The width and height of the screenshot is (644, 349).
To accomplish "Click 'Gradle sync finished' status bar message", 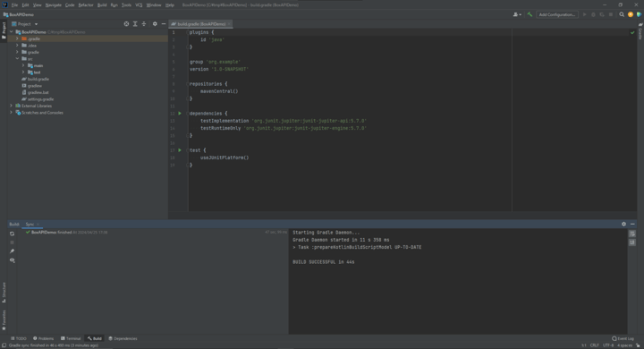I will pyautogui.click(x=54, y=345).
